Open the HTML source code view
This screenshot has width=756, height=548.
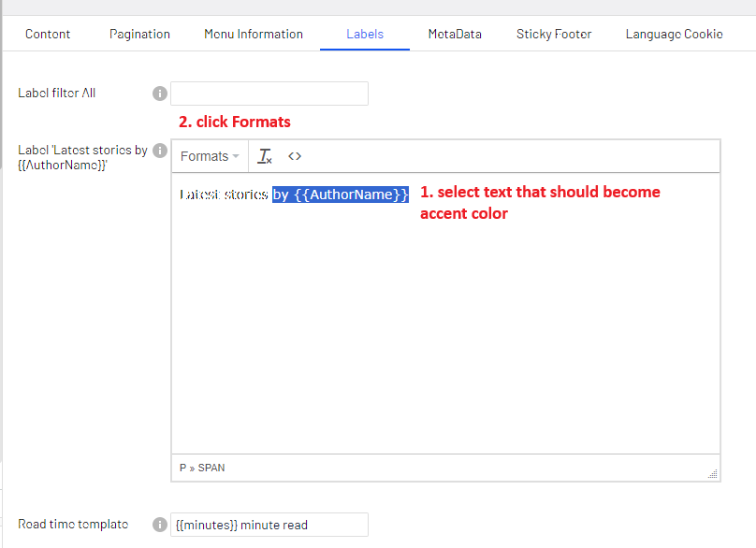coord(295,155)
